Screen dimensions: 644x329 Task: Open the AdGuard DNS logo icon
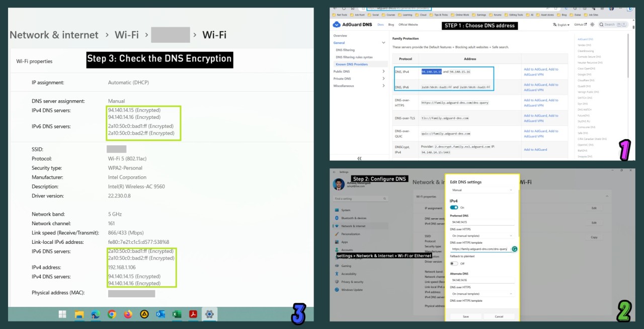[338, 24]
